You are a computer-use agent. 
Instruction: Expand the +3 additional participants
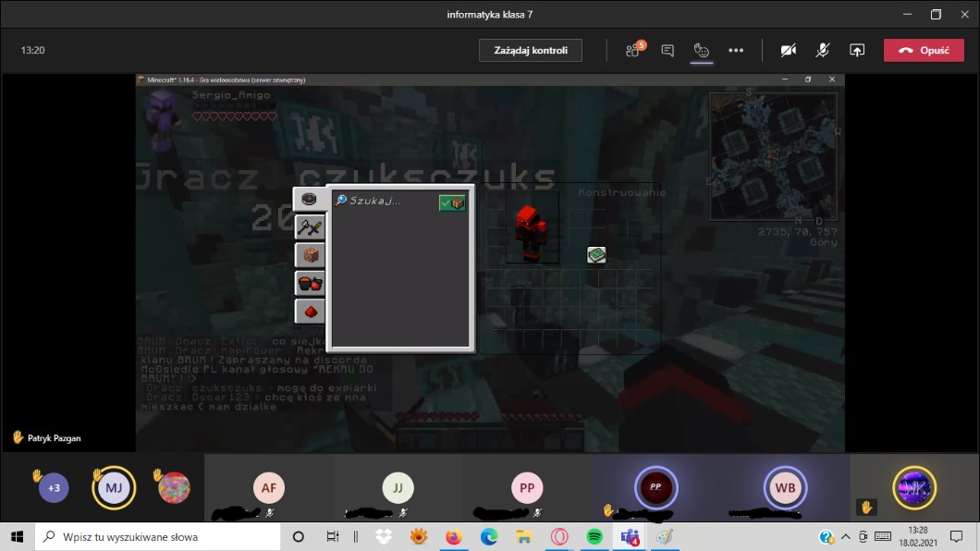[x=54, y=487]
